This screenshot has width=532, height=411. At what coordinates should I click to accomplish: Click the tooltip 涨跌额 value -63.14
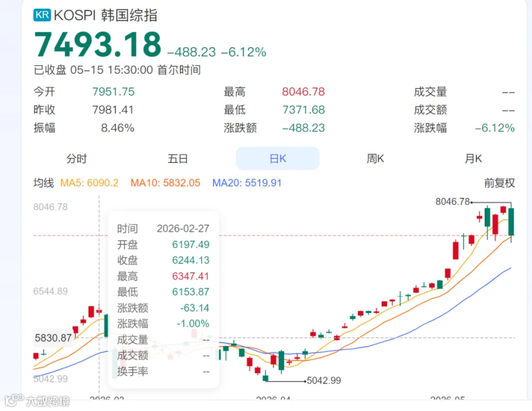(194, 308)
